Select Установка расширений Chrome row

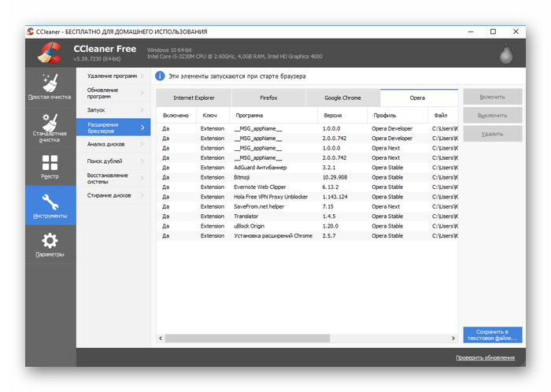pos(307,235)
